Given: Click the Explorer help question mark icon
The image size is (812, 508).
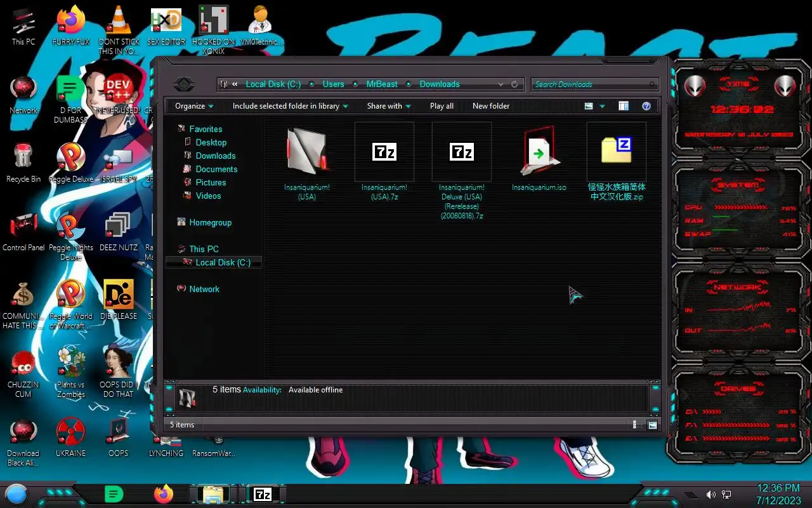Looking at the screenshot, I should (646, 106).
